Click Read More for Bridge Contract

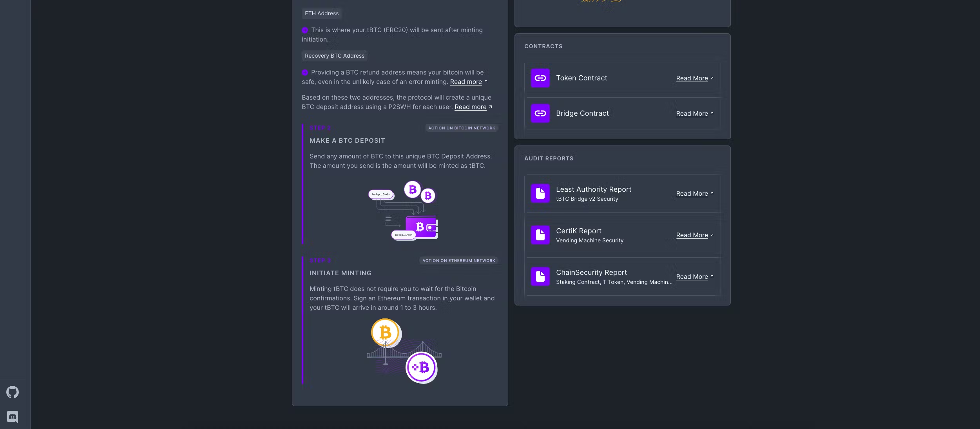[692, 113]
